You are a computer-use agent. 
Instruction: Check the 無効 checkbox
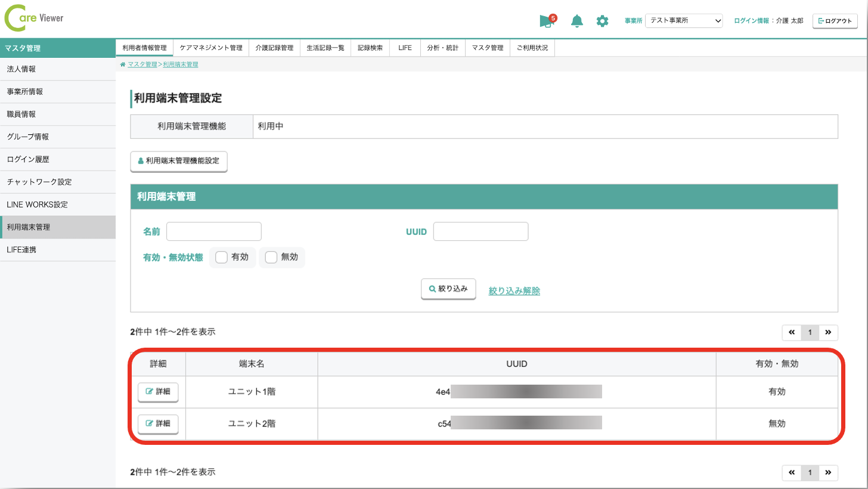pos(271,258)
